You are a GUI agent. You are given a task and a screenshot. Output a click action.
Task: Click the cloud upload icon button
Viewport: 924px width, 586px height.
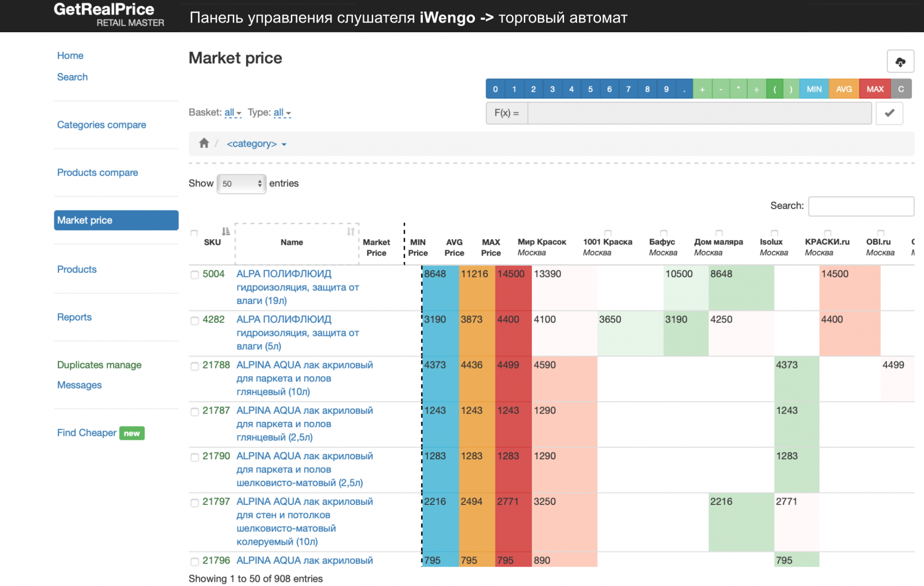point(900,61)
